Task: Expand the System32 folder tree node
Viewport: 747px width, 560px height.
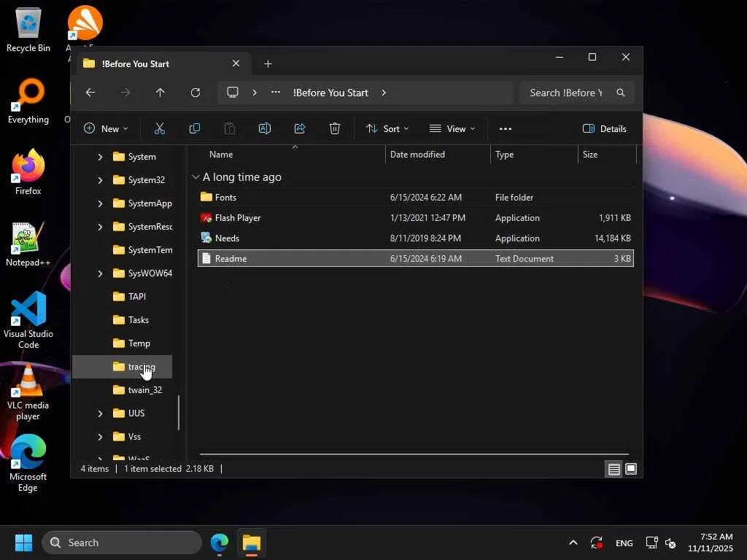Action: coord(100,180)
